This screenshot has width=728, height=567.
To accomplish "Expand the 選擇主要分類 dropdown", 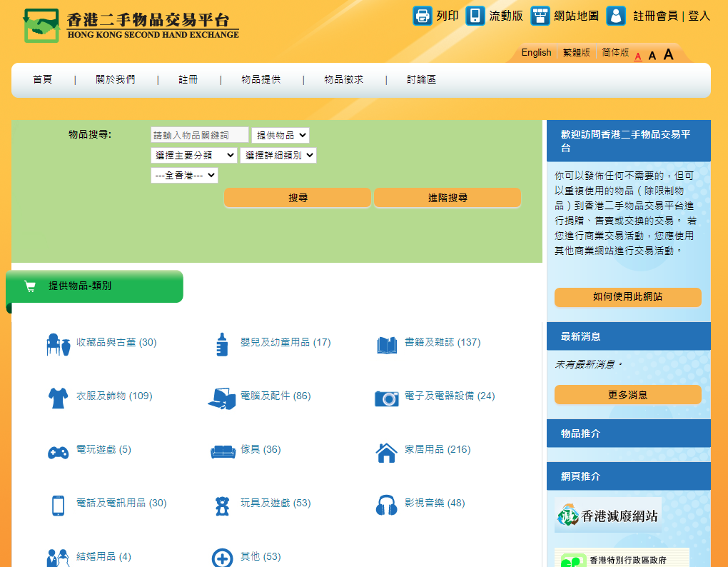I will point(193,155).
